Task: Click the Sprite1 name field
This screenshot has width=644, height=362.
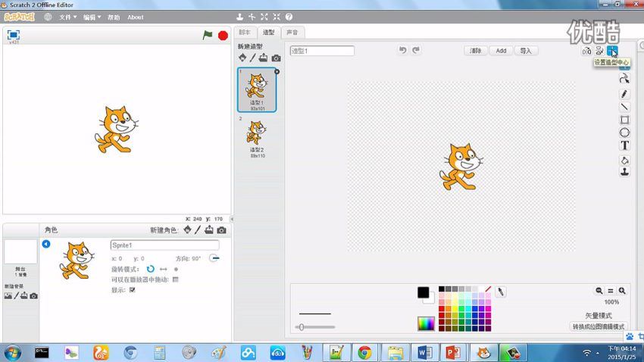Action: click(x=164, y=245)
